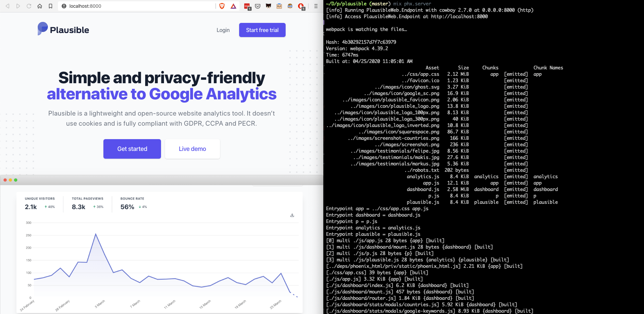Go forward using the browser forward arrow
644x314 pixels.
(x=18, y=6)
